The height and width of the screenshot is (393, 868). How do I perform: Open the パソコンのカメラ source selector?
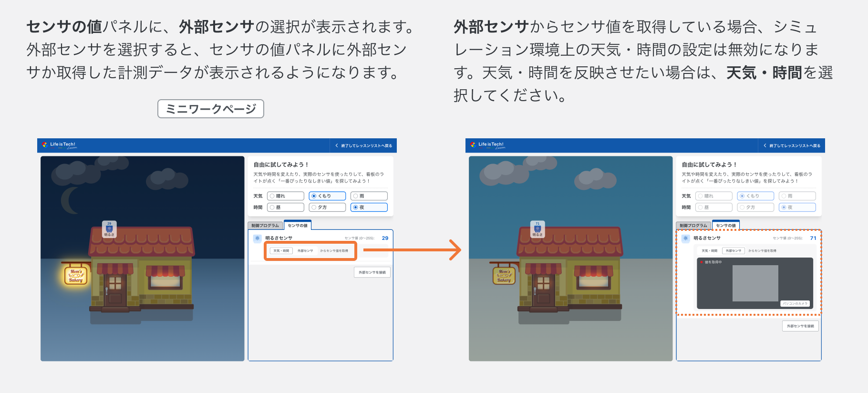point(795,303)
